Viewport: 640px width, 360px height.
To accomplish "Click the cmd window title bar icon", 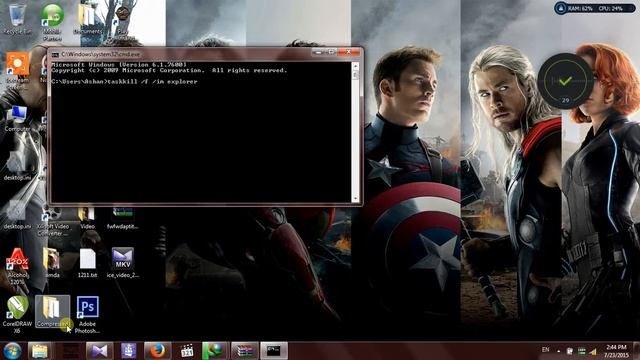I will (x=55, y=54).
